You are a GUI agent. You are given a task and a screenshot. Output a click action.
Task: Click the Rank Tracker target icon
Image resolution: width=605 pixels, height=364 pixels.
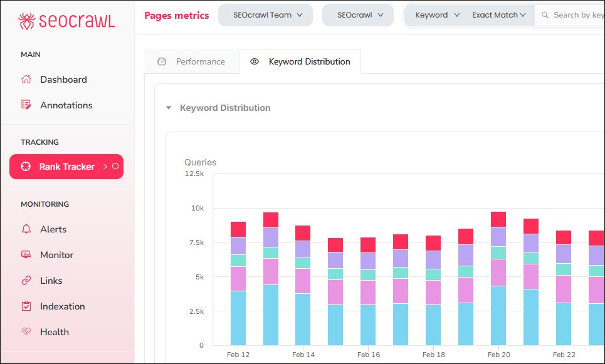click(26, 167)
